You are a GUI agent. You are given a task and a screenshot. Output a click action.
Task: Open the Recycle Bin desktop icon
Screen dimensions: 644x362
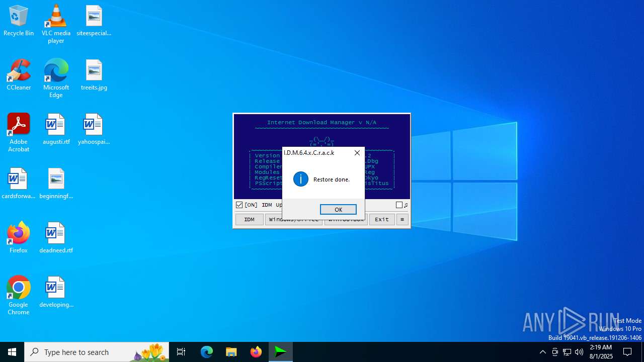point(19,21)
